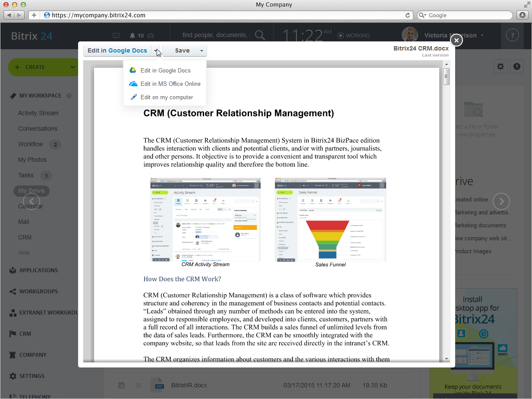Click the Tasks counter badge 1

point(46,176)
